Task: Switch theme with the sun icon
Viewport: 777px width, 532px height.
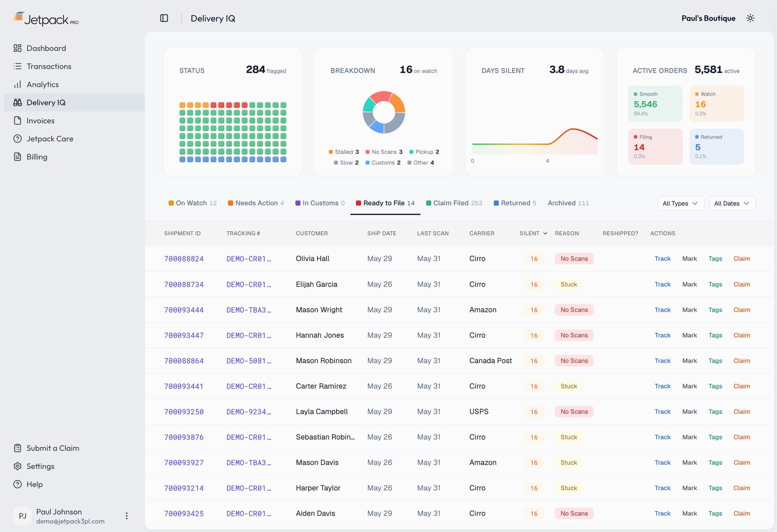Action: (x=750, y=18)
